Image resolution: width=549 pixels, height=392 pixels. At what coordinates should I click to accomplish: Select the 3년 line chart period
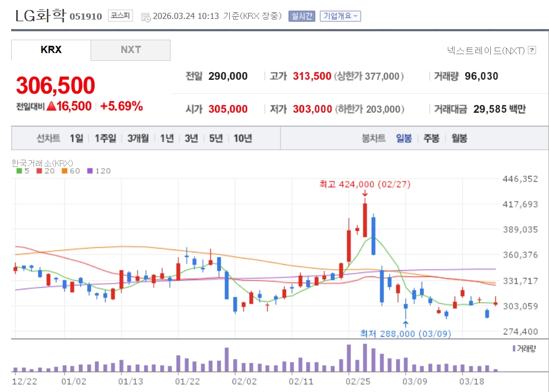coord(192,138)
